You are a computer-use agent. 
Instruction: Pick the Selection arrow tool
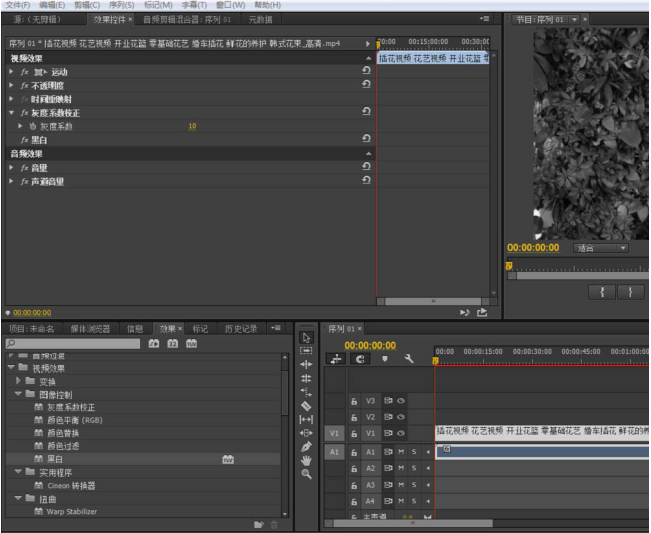click(x=306, y=338)
